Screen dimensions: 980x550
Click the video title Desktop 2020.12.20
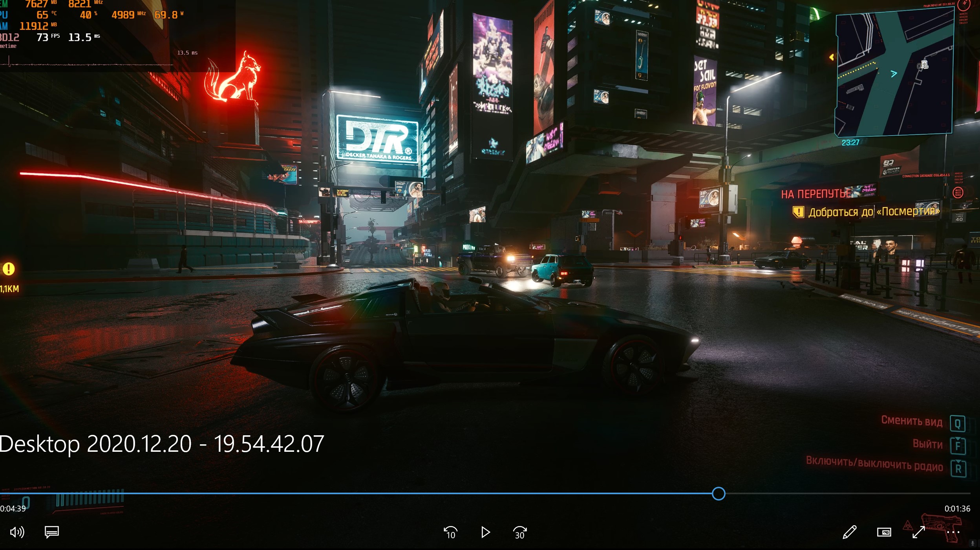pos(162,444)
